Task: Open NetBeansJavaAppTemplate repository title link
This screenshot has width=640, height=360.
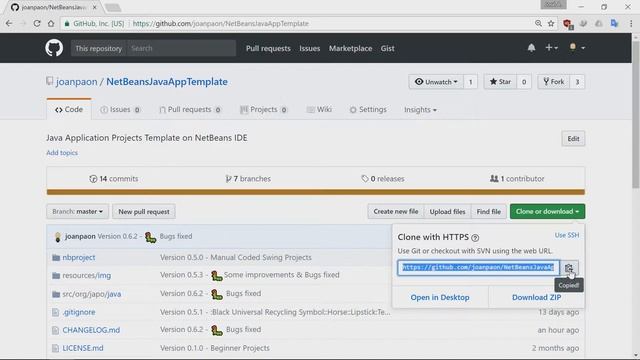Action: click(167, 82)
